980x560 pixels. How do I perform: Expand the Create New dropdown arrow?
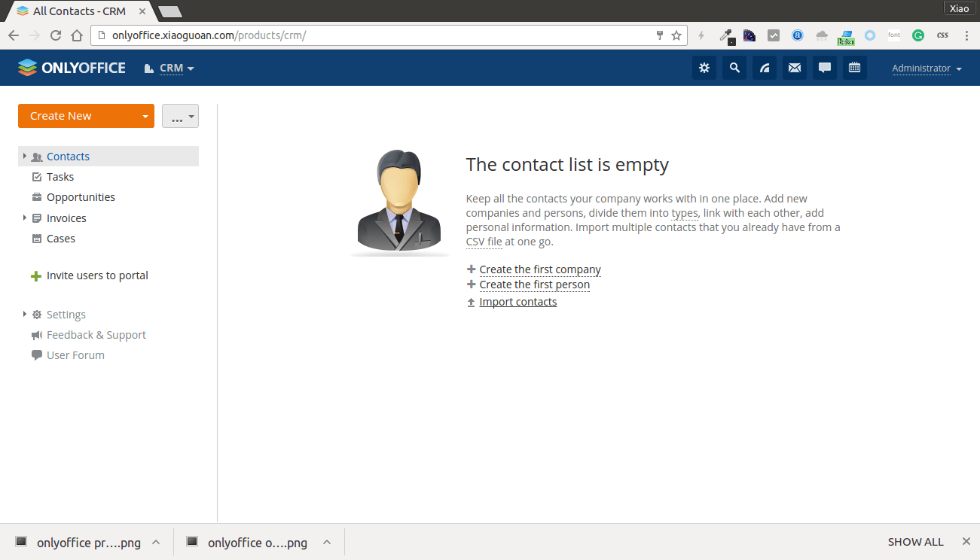point(145,117)
